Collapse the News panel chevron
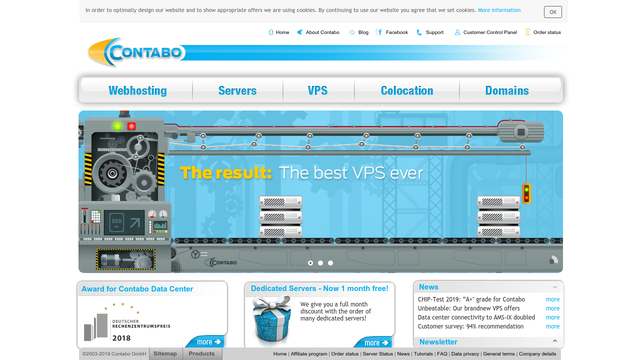This screenshot has height=360, width=640. click(555, 287)
